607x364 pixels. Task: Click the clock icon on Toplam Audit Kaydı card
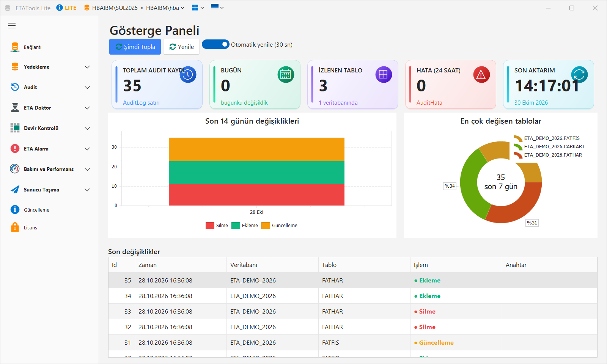(188, 75)
